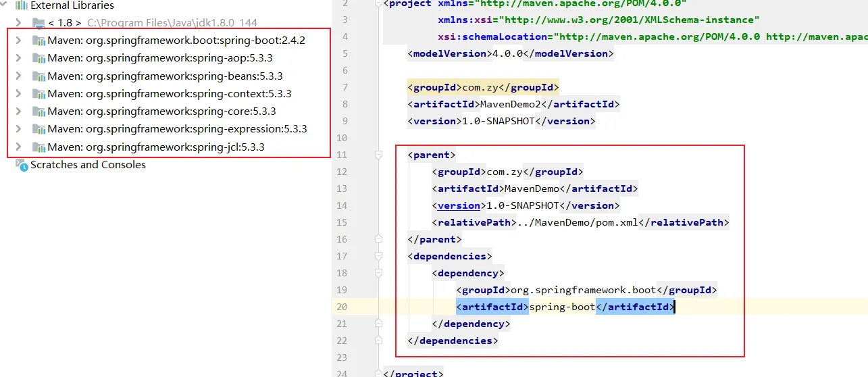Viewport: 868px width, 377px height.
Task: Click the spring-jcl library icon
Action: (x=39, y=147)
